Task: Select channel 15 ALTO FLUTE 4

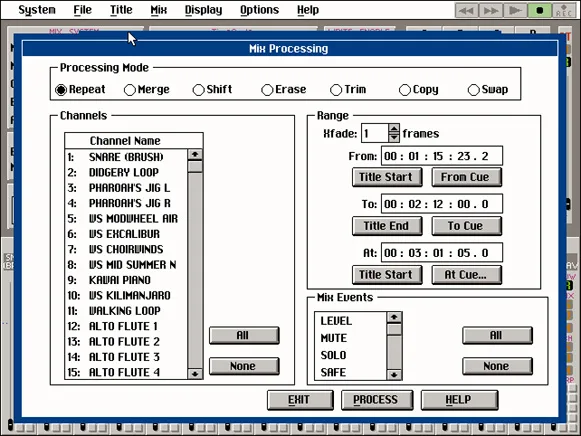Action: tap(126, 372)
